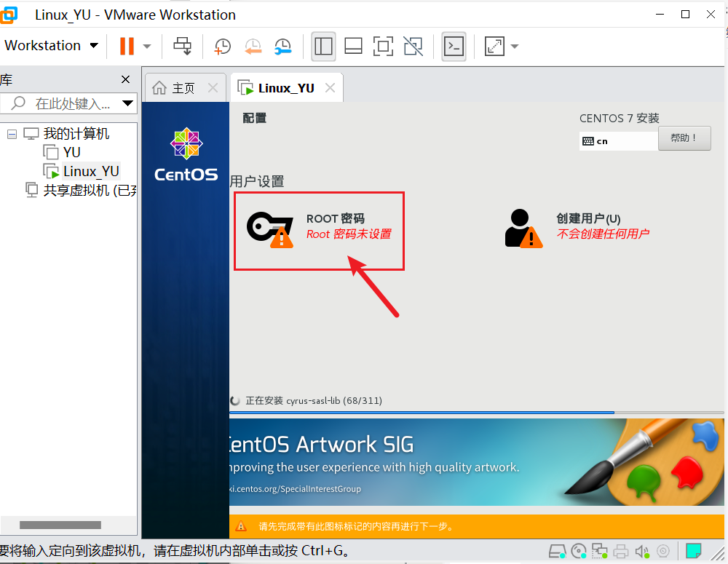
Task: Open the power options dropdown arrow
Action: (x=147, y=46)
